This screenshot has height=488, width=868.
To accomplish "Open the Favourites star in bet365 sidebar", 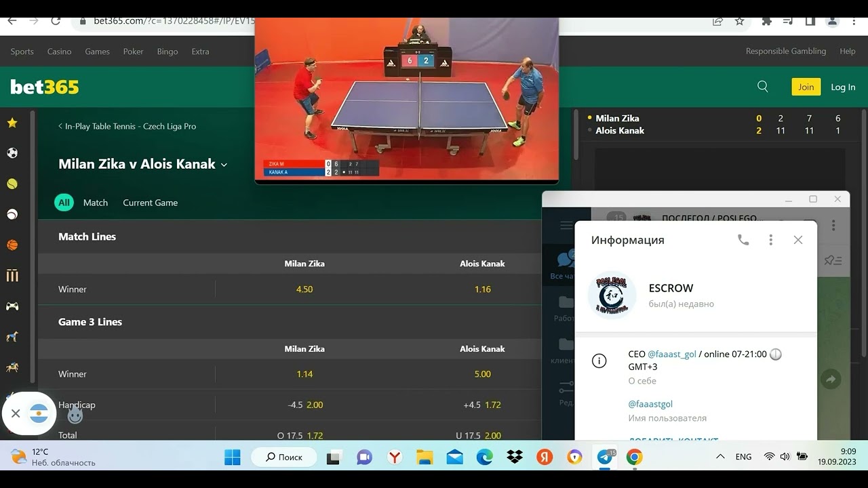I will [12, 123].
